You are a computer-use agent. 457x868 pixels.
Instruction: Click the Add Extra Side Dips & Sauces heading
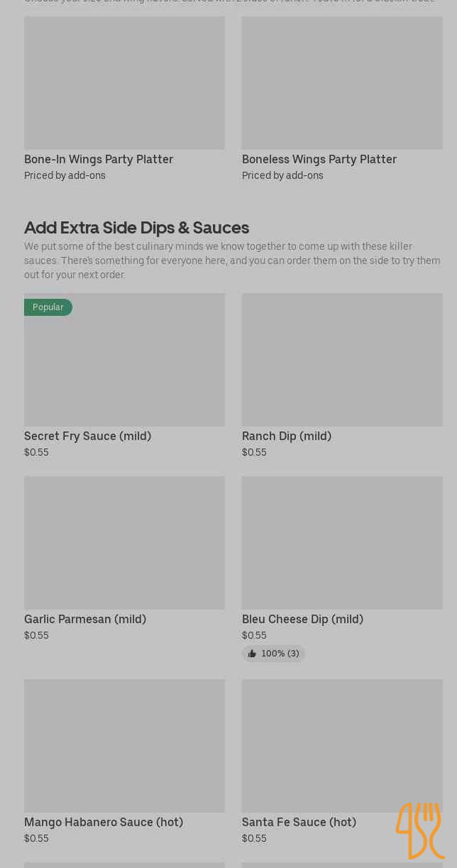136,227
